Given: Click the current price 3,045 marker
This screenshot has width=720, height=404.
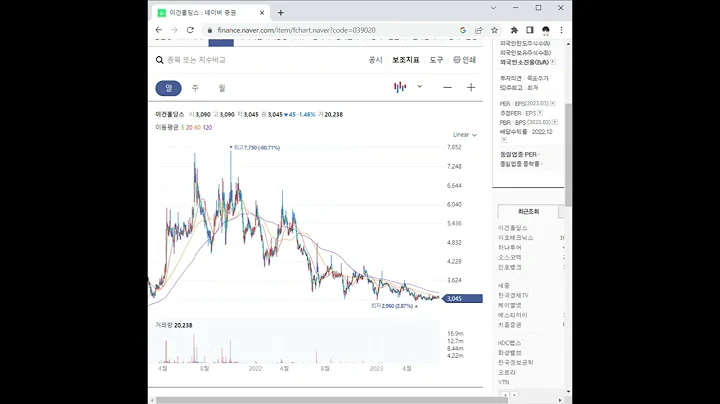Looking at the screenshot, I should pos(463,298).
